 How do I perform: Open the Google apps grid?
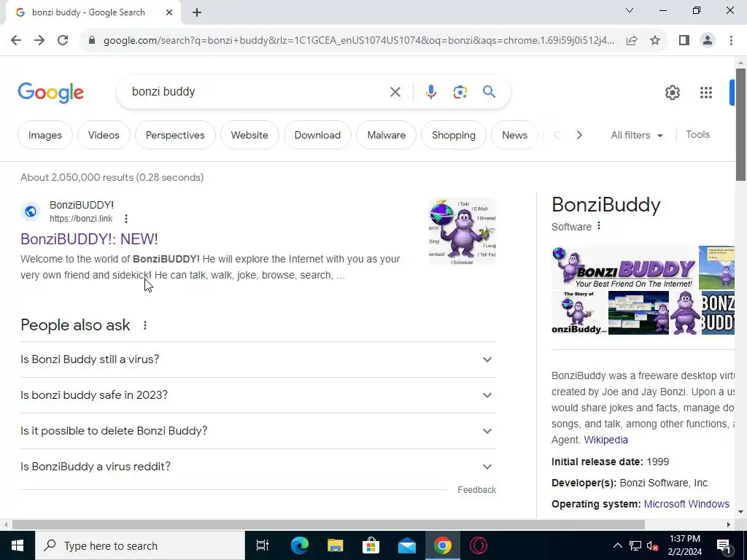[x=706, y=93]
